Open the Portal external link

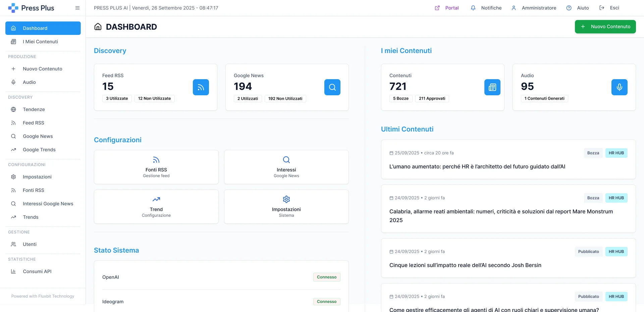(447, 8)
